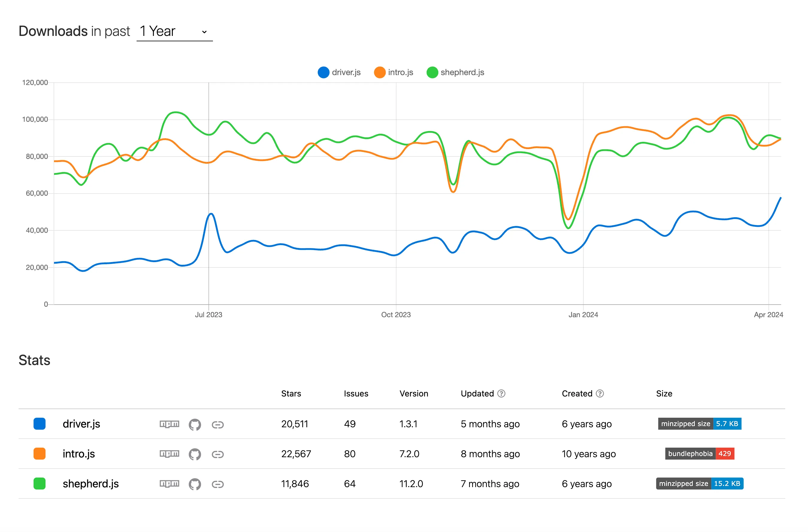Select driver.js package name in the Stats table
The height and width of the screenshot is (532, 808).
(81, 424)
